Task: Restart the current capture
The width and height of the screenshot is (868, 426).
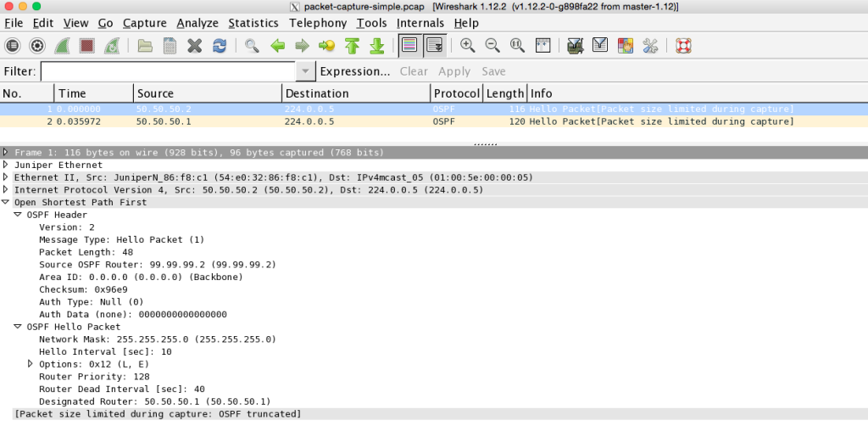Action: pyautogui.click(x=111, y=46)
